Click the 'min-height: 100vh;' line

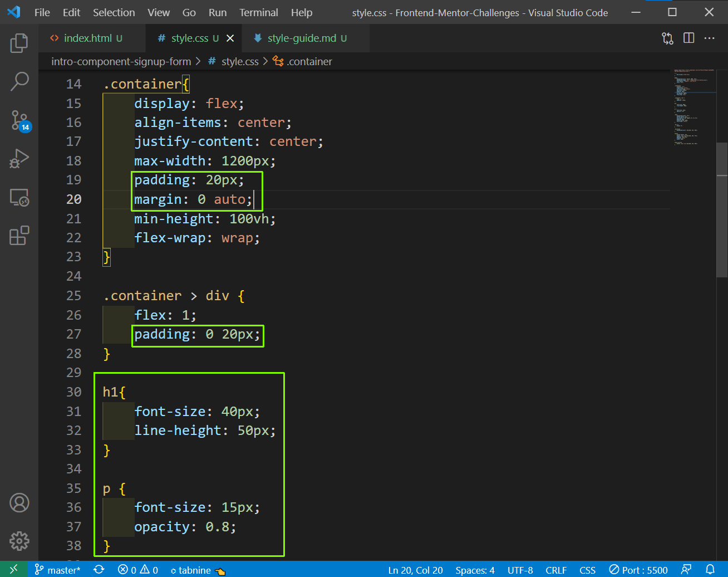(x=205, y=218)
